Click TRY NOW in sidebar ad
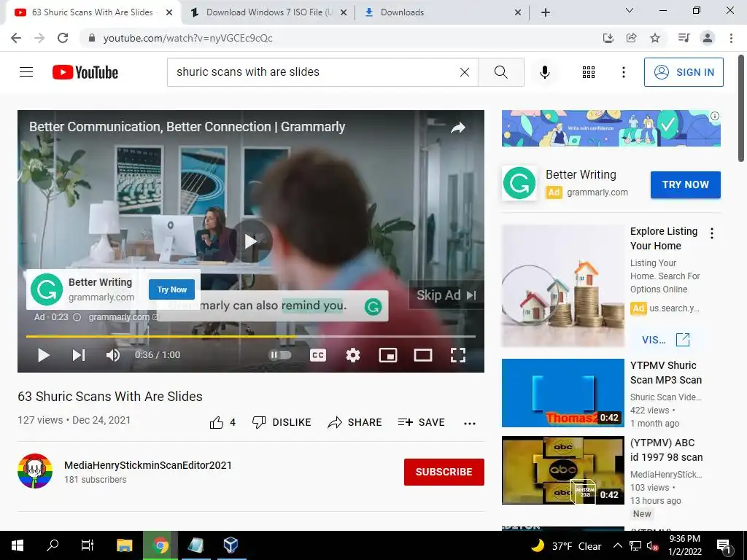 (686, 184)
